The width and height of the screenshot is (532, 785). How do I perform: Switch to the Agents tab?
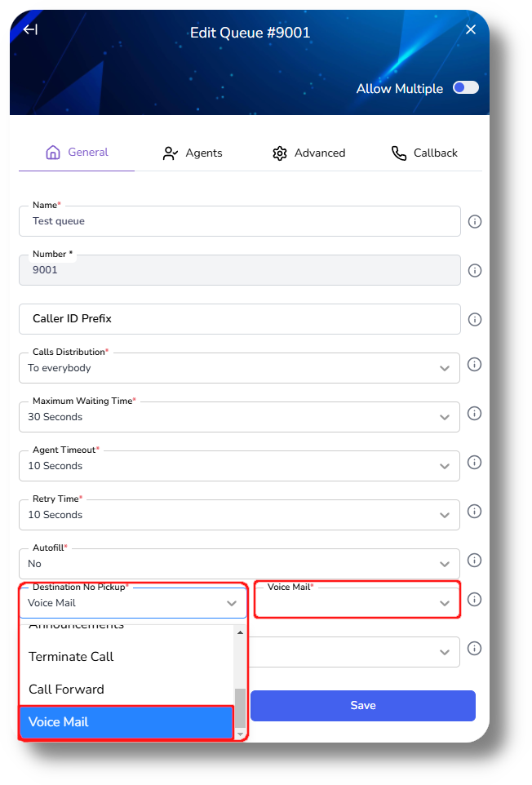click(x=192, y=153)
